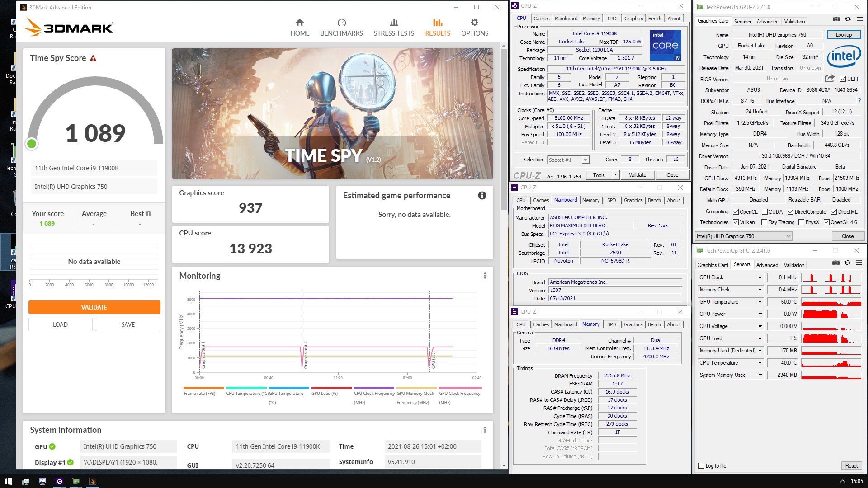Open the Tools dropdown arrow in CPU-Z

(615, 175)
